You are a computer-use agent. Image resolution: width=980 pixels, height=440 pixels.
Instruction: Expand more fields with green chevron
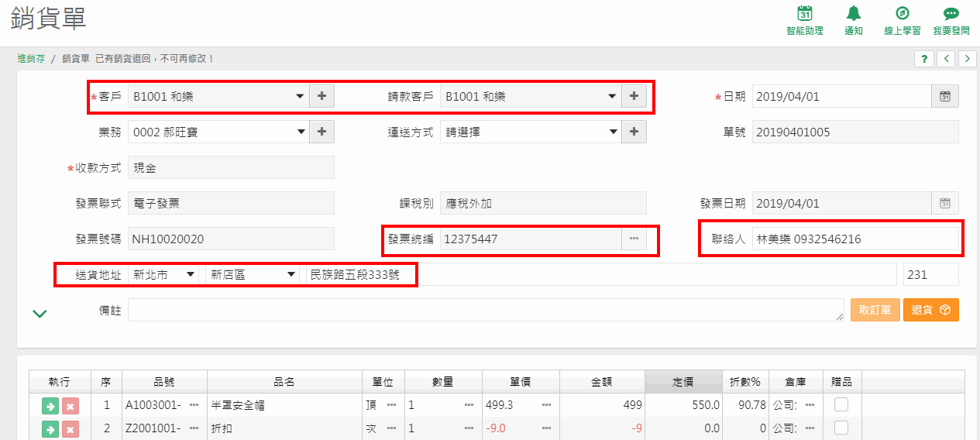pos(40,313)
